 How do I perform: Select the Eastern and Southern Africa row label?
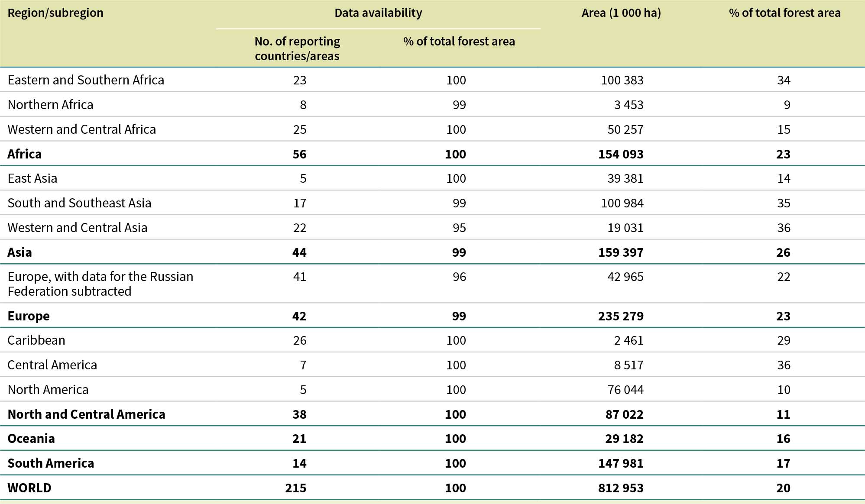click(86, 80)
